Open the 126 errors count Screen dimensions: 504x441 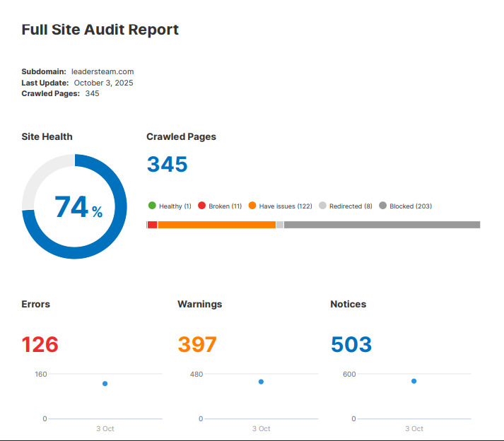(x=40, y=345)
